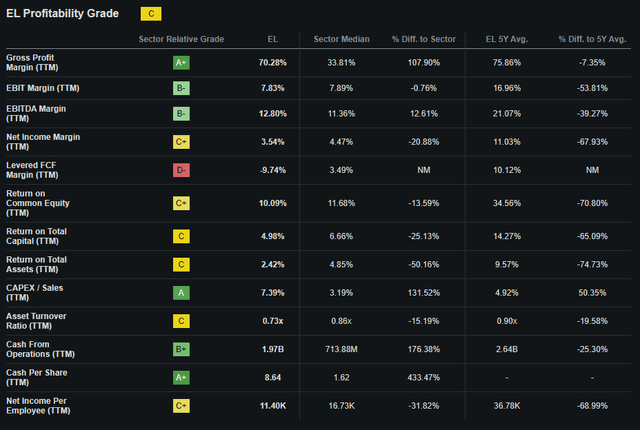
Task: Click the -53.81% EBIT margin difference
Action: pos(592,88)
